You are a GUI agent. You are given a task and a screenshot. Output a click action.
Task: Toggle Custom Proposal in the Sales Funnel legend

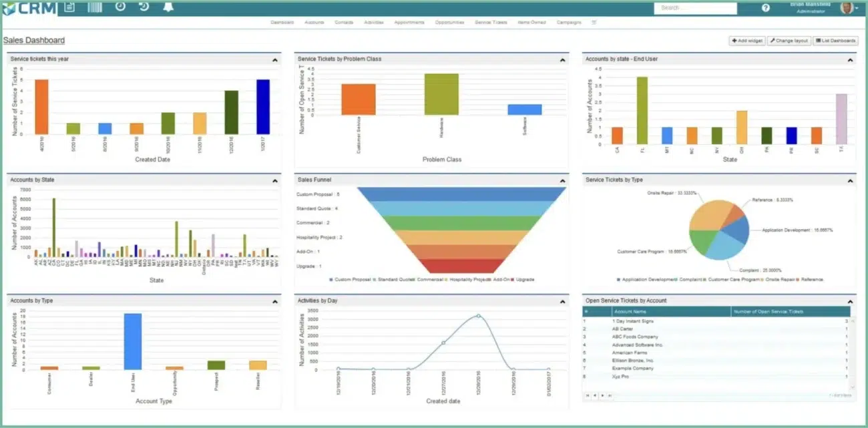coord(351,279)
